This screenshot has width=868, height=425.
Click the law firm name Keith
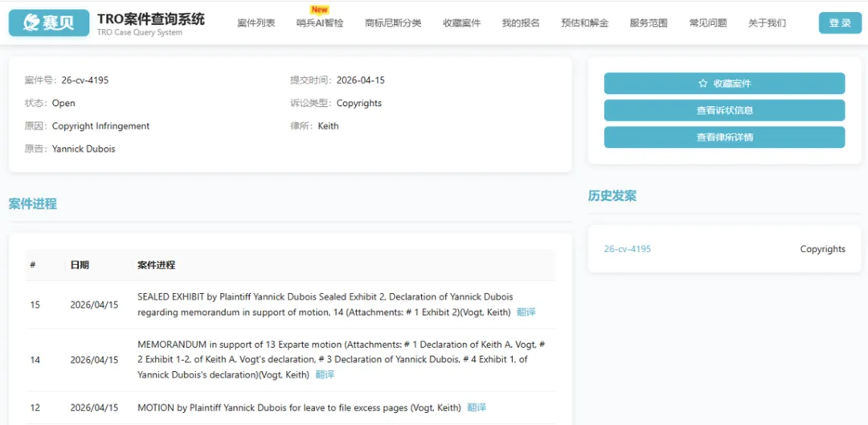[328, 126]
